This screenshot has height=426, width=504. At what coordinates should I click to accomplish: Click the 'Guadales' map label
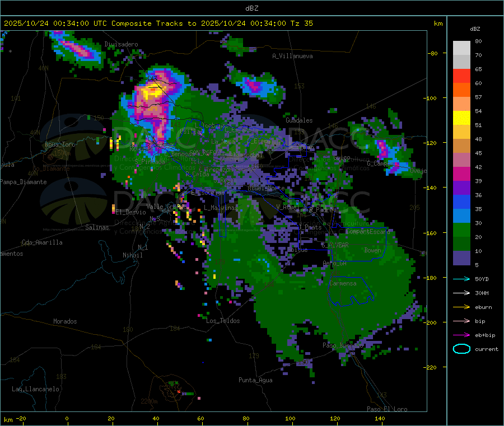(x=299, y=120)
